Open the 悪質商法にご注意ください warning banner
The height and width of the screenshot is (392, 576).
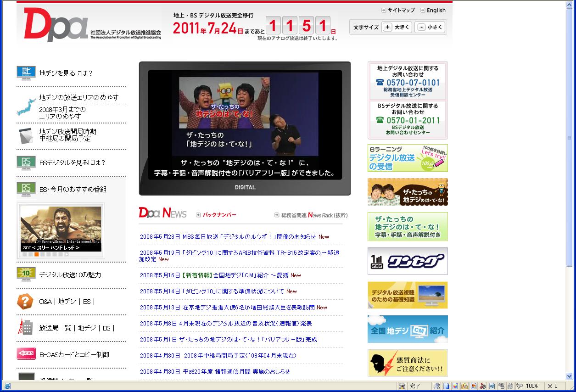pos(408,363)
